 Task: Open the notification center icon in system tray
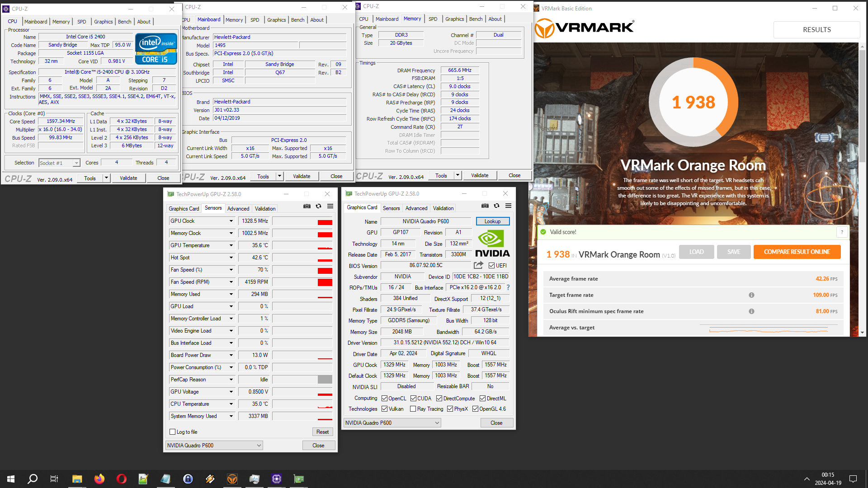pos(853,479)
